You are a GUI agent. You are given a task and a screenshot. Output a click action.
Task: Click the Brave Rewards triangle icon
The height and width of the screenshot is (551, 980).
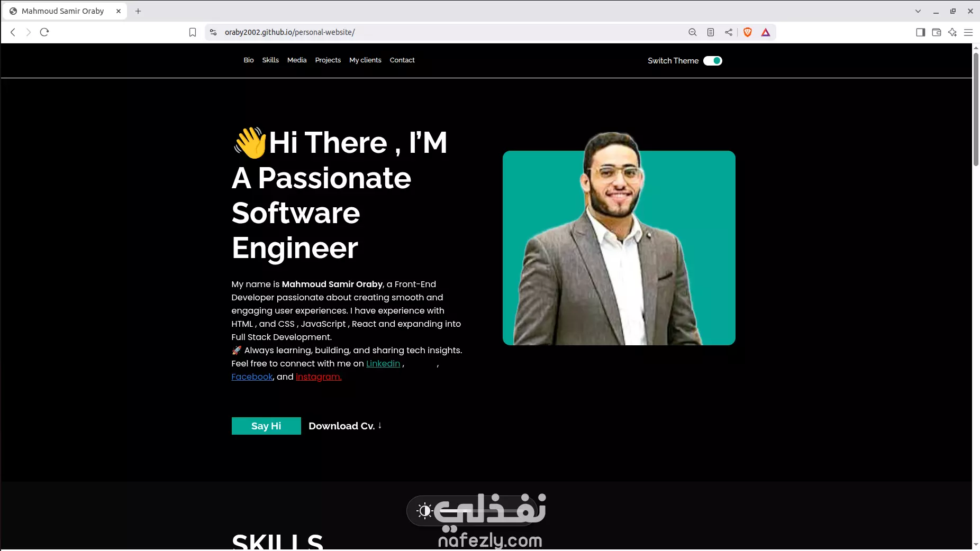coord(766,32)
